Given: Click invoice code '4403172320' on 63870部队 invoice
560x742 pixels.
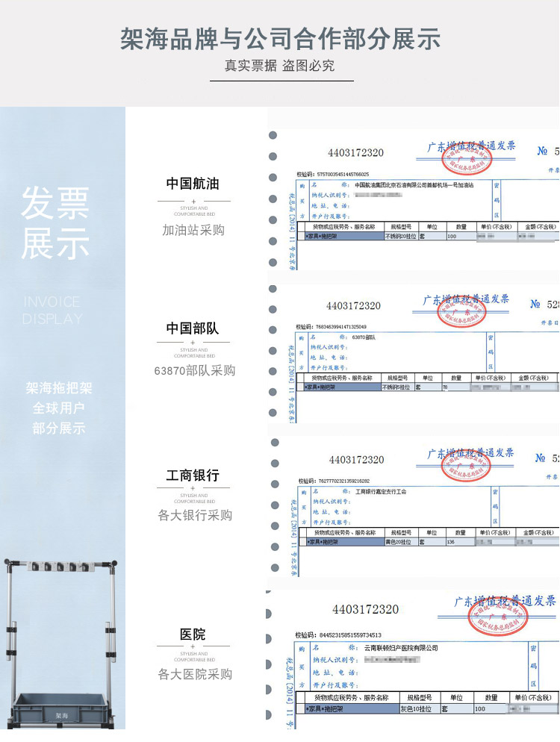Looking at the screenshot, I should 353,306.
